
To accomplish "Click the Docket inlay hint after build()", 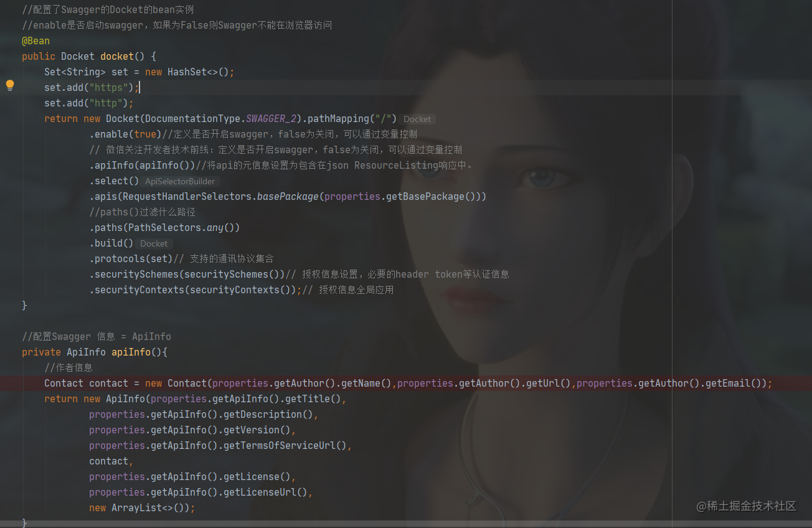I will click(x=153, y=243).
